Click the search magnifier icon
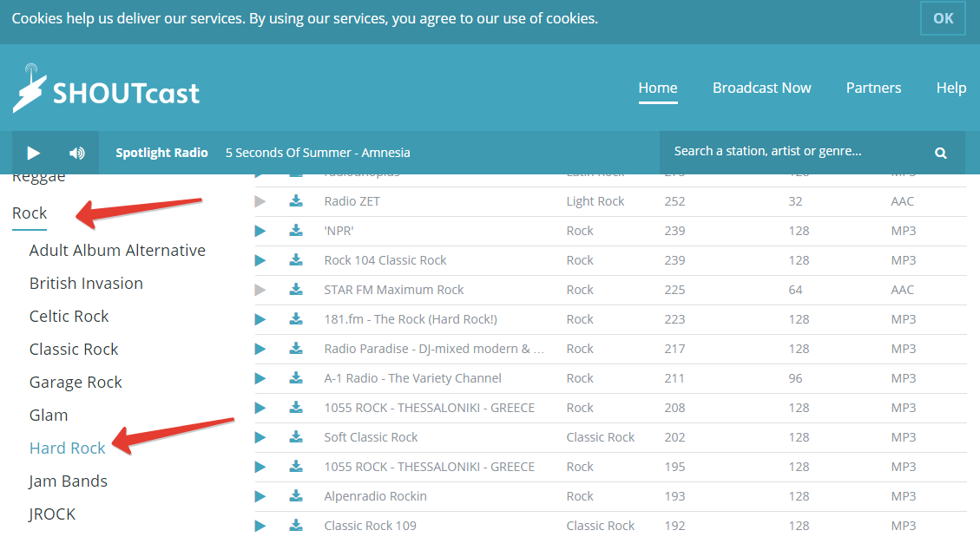The height and width of the screenshot is (537, 980). [x=941, y=153]
